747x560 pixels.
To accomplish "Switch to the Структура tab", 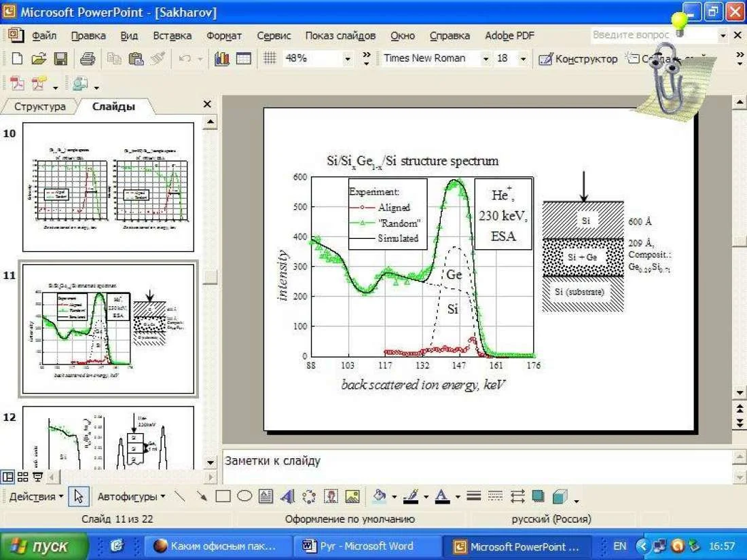I will [40, 107].
